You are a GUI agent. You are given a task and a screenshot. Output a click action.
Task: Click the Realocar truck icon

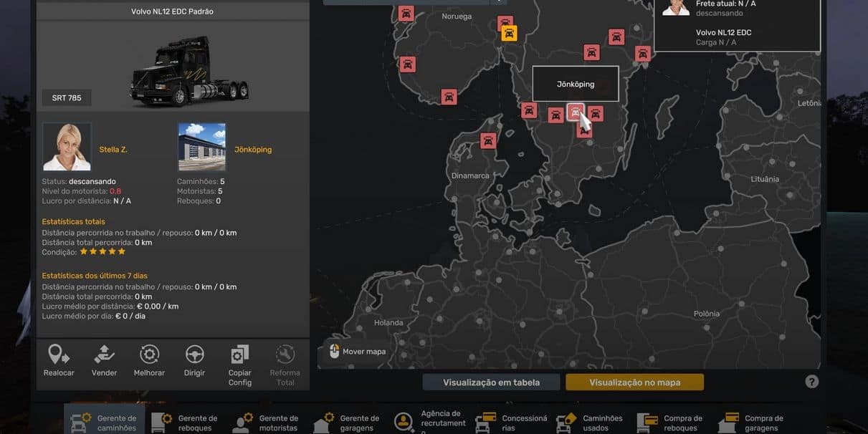click(x=59, y=355)
